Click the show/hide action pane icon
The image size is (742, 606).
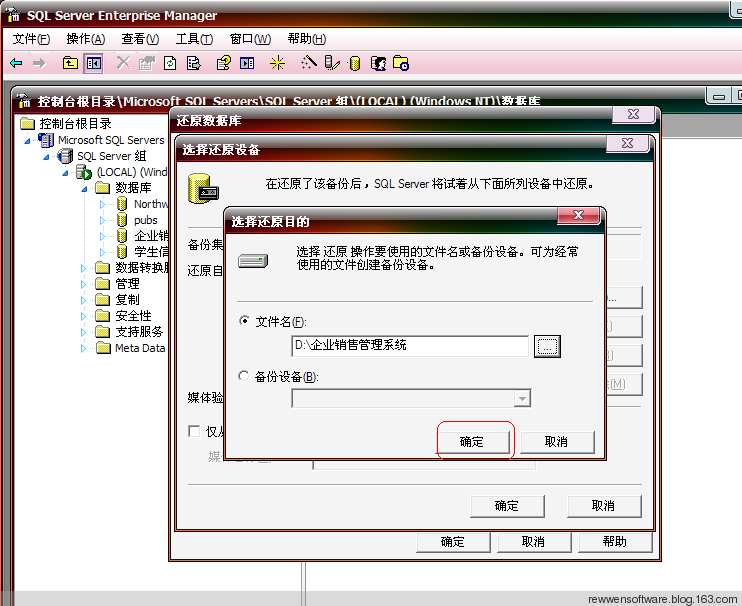coord(247,63)
